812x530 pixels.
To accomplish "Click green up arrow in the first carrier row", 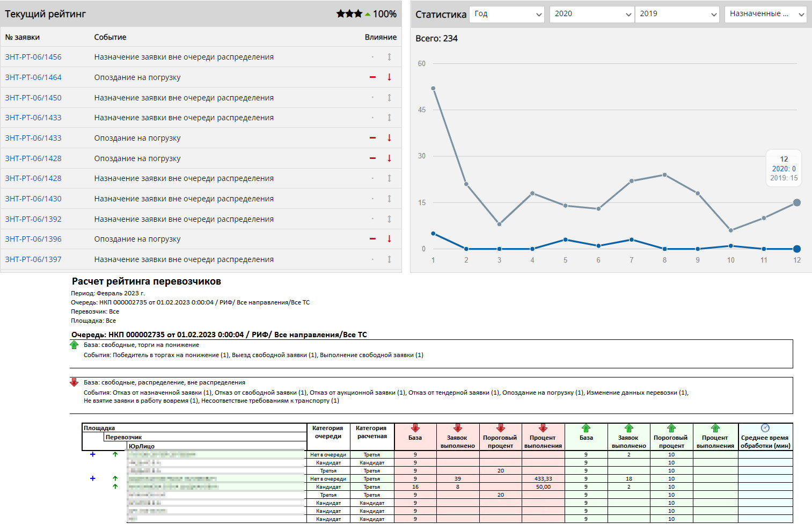I will click(x=115, y=454).
